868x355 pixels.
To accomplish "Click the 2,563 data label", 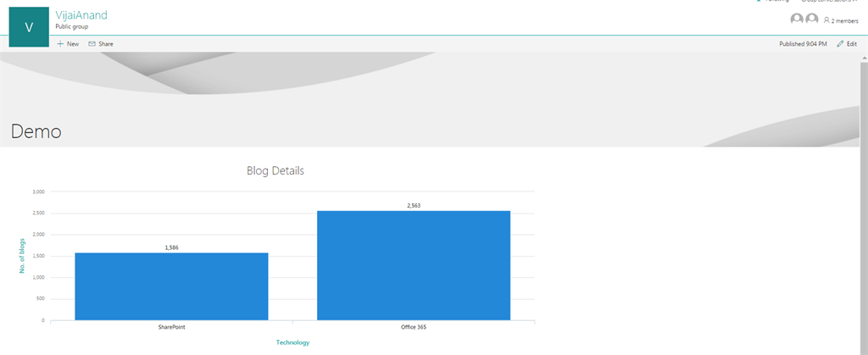I will pos(414,206).
